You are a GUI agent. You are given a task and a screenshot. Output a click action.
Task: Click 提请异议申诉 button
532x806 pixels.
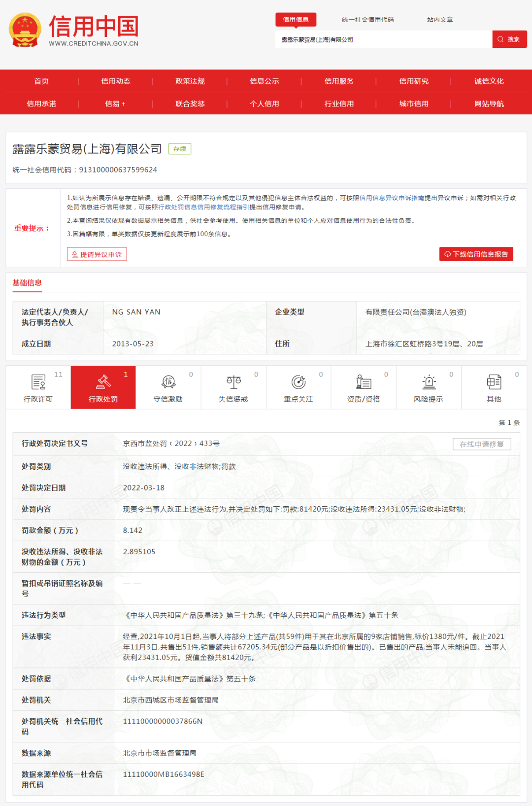[x=97, y=254]
